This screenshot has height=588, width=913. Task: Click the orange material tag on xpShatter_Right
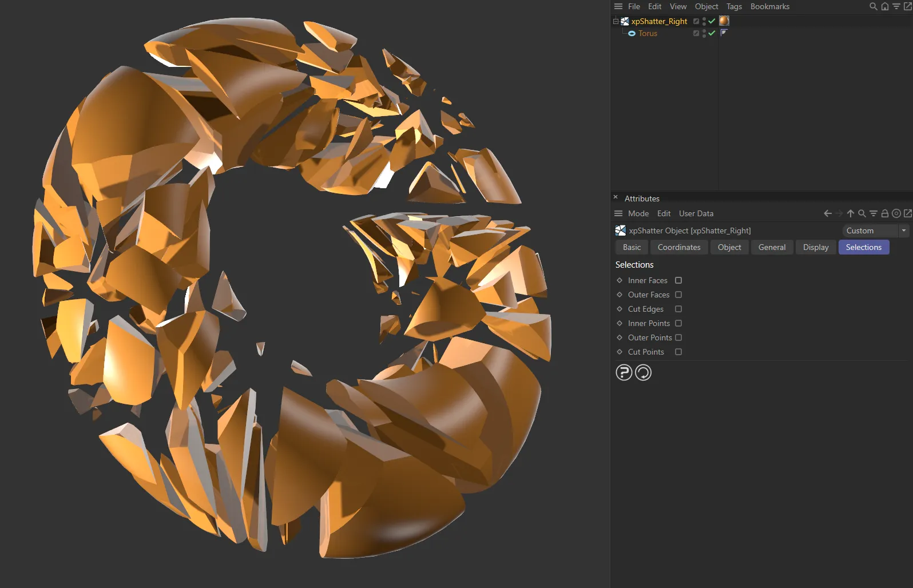pos(724,21)
